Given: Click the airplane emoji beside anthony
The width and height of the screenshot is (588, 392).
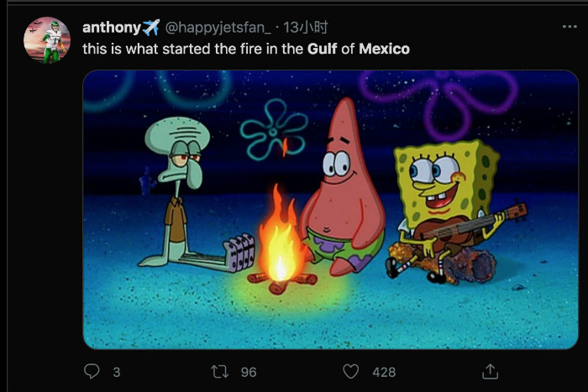Looking at the screenshot, I should [x=150, y=28].
